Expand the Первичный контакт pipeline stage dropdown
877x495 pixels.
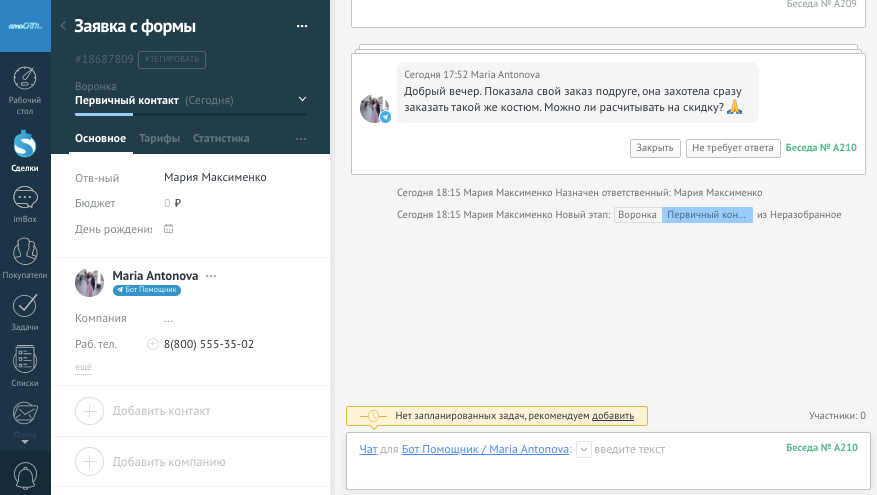tap(303, 100)
